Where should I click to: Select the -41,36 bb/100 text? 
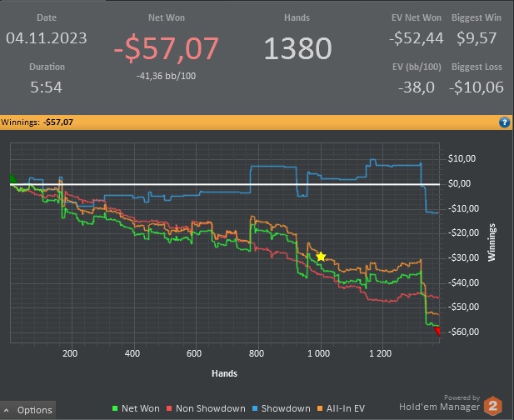tap(167, 76)
